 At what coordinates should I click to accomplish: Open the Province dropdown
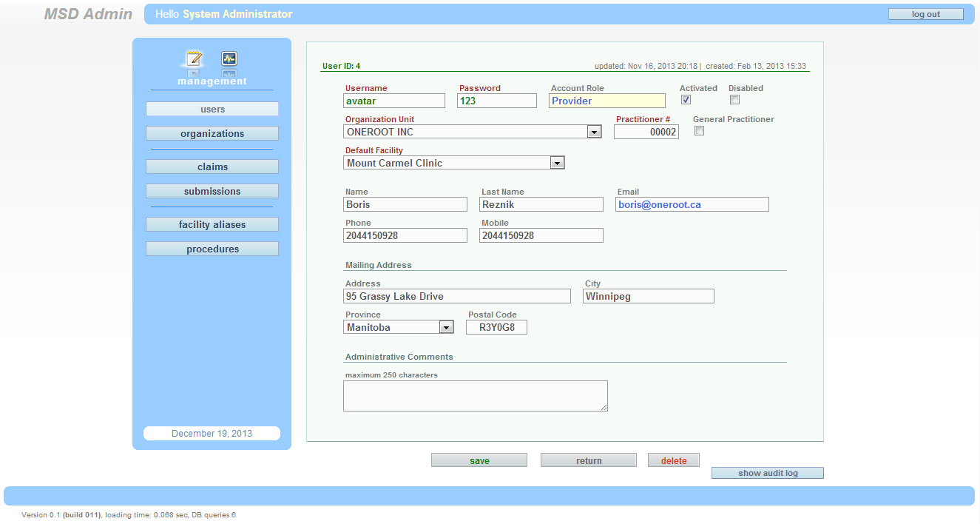[399, 327]
